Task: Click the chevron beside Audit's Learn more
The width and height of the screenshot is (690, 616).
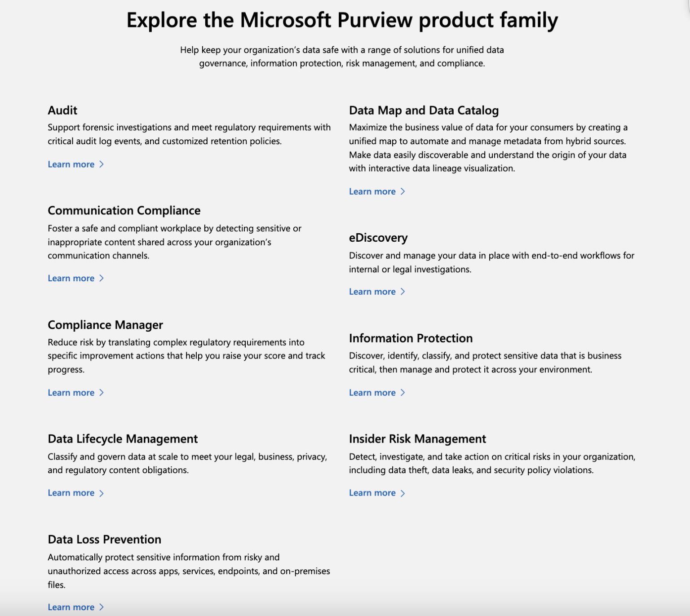Action: pos(102,164)
